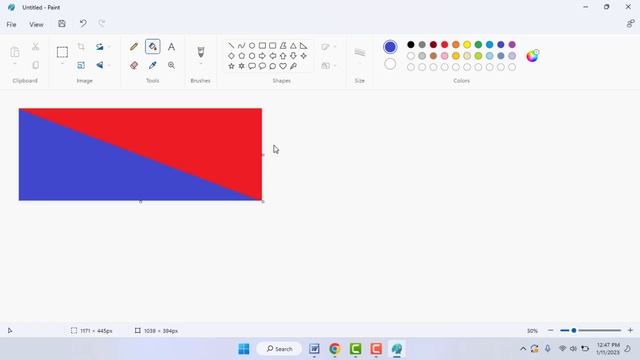Select the Fill bucket tool
The image size is (640, 360).
(153, 47)
